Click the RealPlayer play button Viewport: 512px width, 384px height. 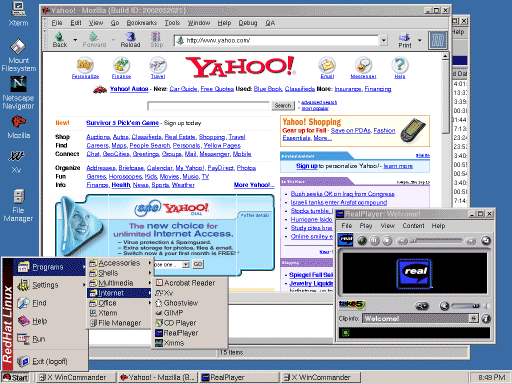(362, 240)
